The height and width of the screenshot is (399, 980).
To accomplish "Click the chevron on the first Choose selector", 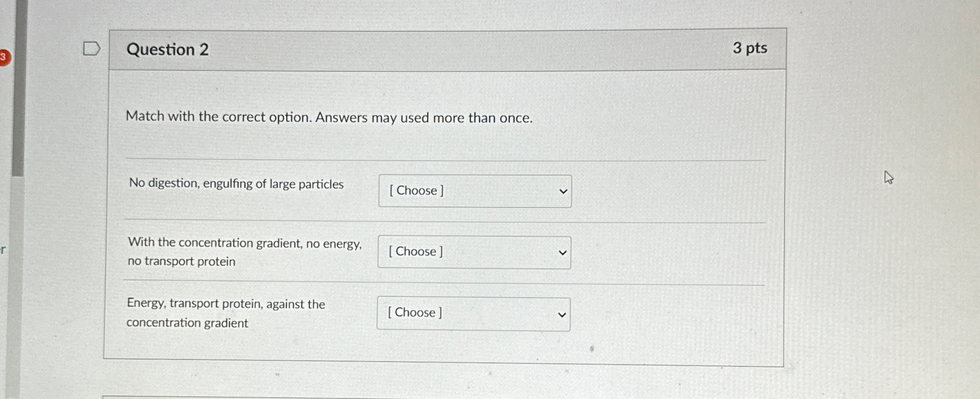I will pos(564,191).
